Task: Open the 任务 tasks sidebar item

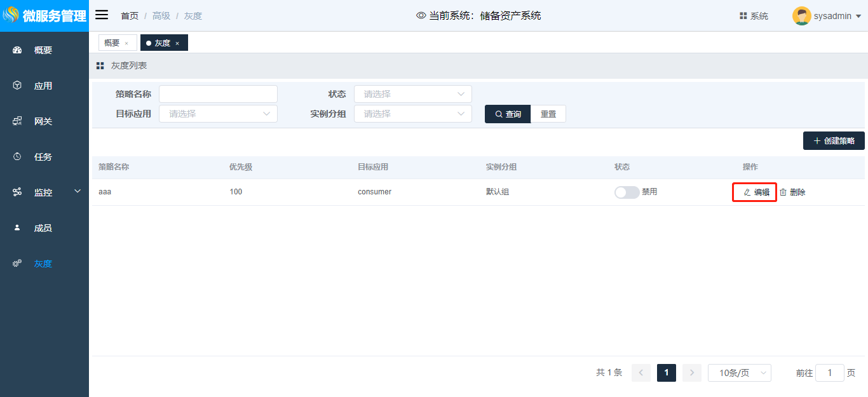Action: click(43, 157)
